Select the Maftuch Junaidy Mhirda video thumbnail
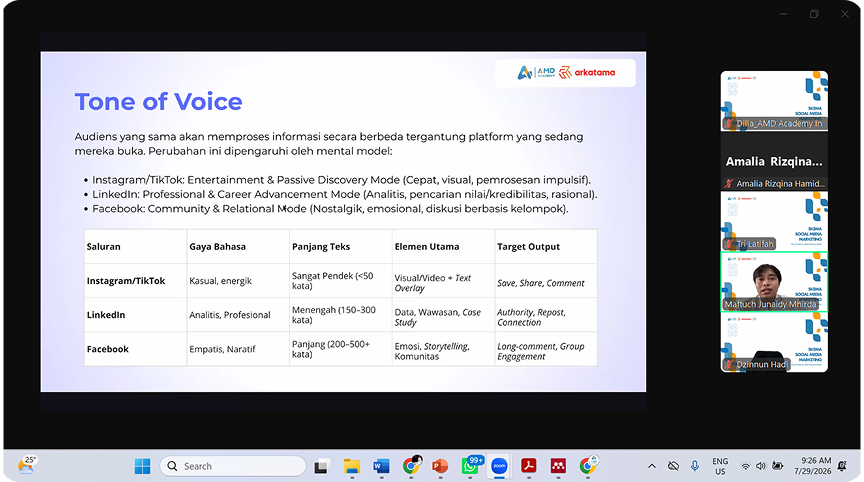The width and height of the screenshot is (864, 482). click(x=774, y=282)
